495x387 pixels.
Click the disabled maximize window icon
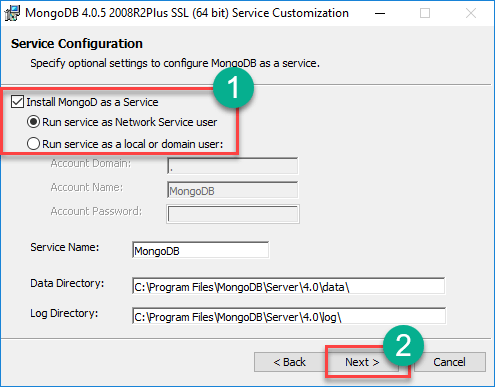(x=425, y=13)
